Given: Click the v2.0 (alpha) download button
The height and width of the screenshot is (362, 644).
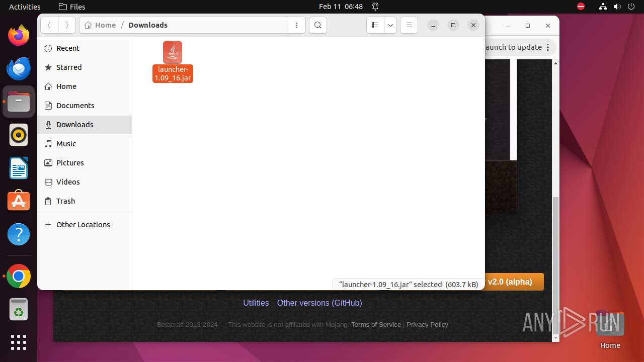Looking at the screenshot, I should [514, 282].
